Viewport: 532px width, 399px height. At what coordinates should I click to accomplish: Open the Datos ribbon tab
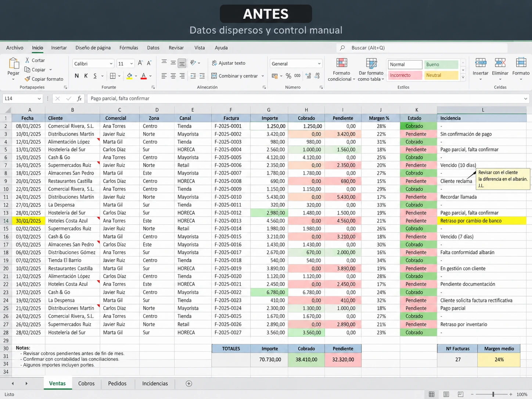tap(153, 48)
